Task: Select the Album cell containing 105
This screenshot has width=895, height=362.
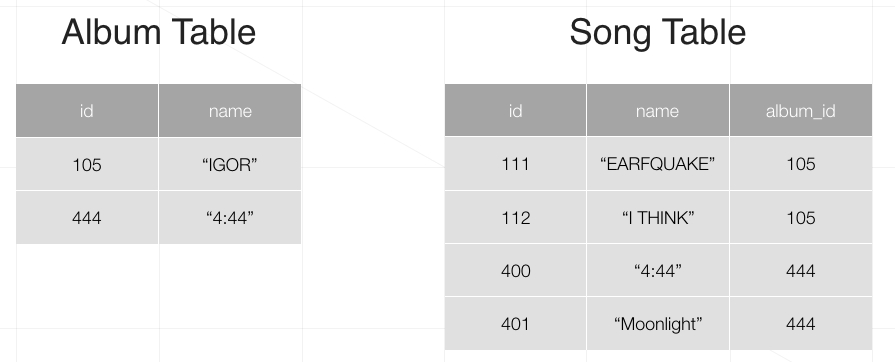Action: point(87,164)
